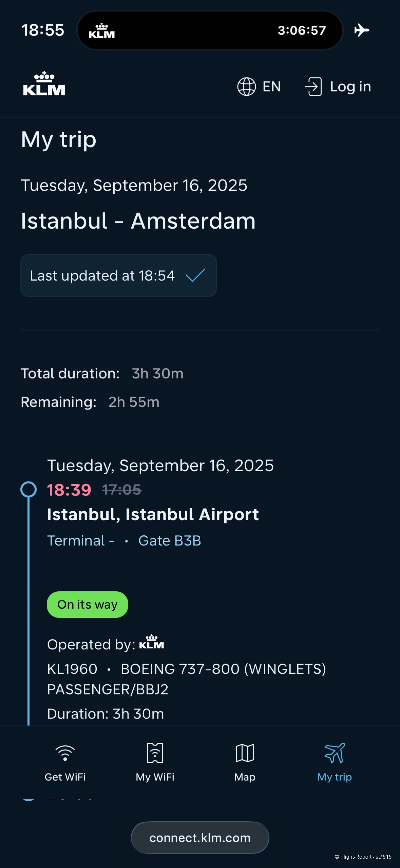This screenshot has width=400, height=868.
Task: Tap the On its way status badge
Action: tap(87, 604)
